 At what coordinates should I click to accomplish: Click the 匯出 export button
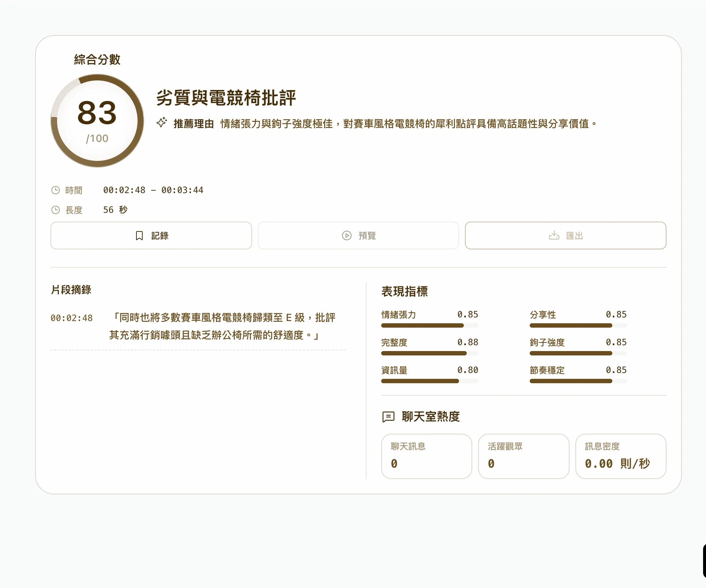point(566,235)
